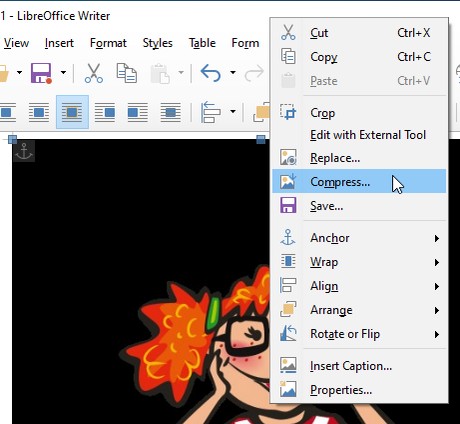Open the Save button dropdown arrow
460x424 pixels.
(x=63, y=73)
